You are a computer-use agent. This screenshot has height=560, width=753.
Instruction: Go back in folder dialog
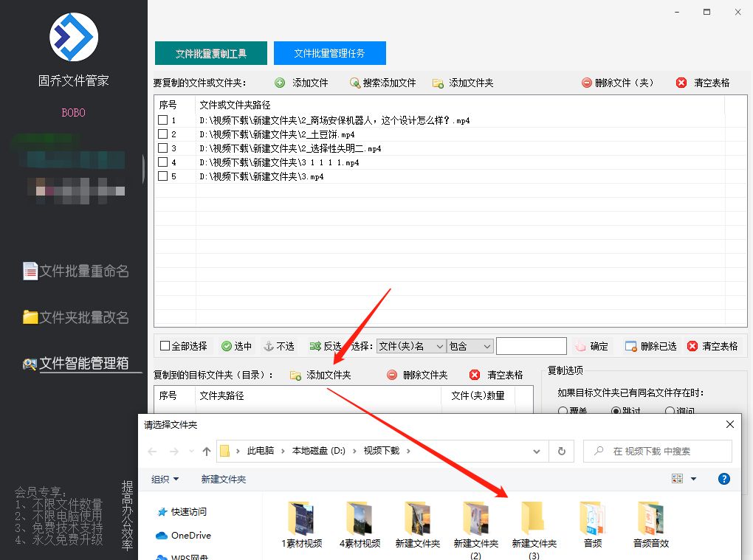click(x=152, y=451)
